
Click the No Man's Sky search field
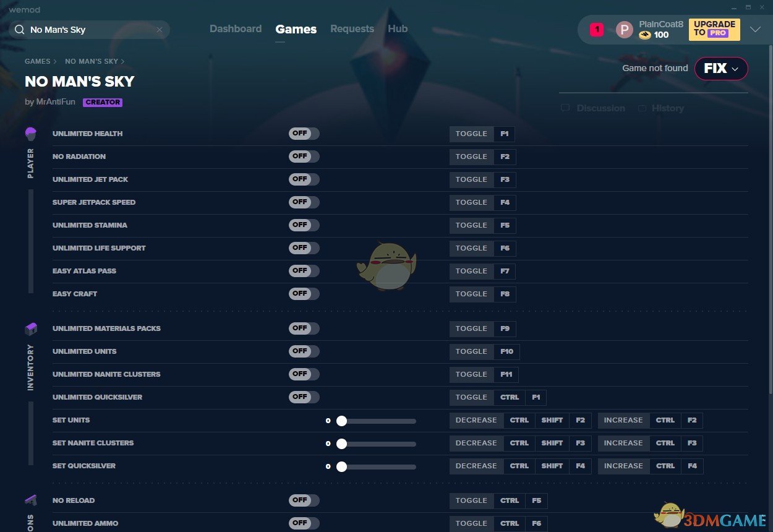[x=90, y=30]
